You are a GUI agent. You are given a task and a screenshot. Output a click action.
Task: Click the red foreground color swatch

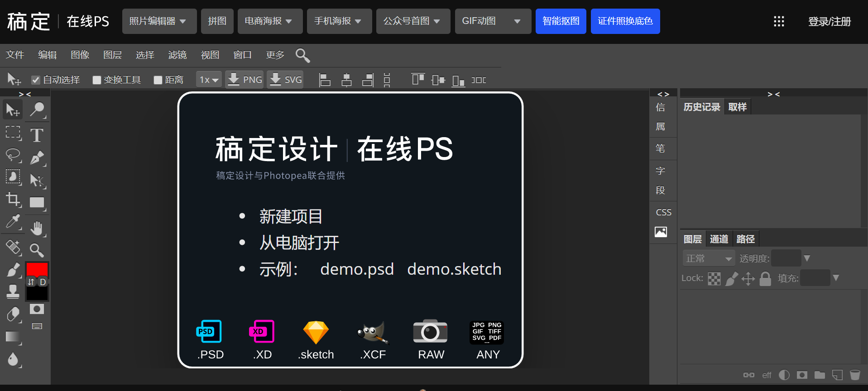pos(37,269)
